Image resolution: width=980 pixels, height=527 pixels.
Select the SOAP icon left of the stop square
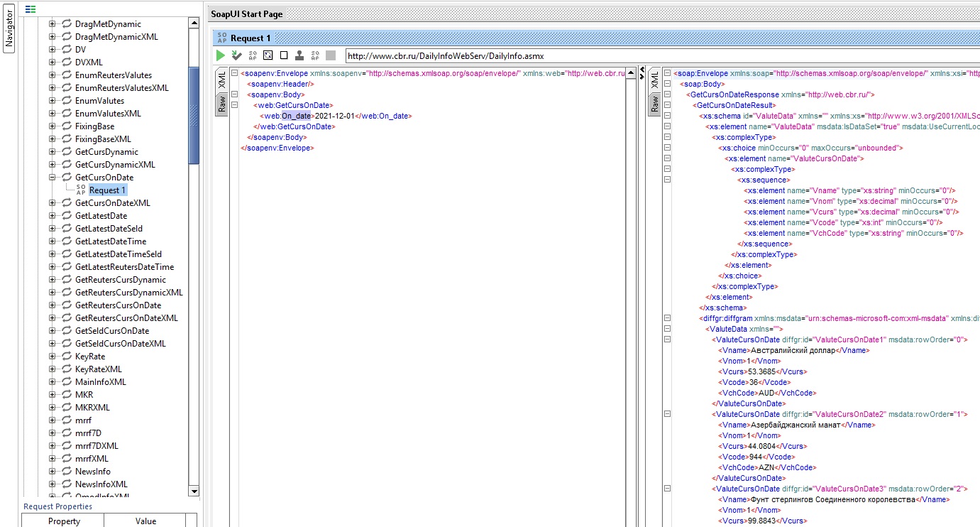(315, 55)
